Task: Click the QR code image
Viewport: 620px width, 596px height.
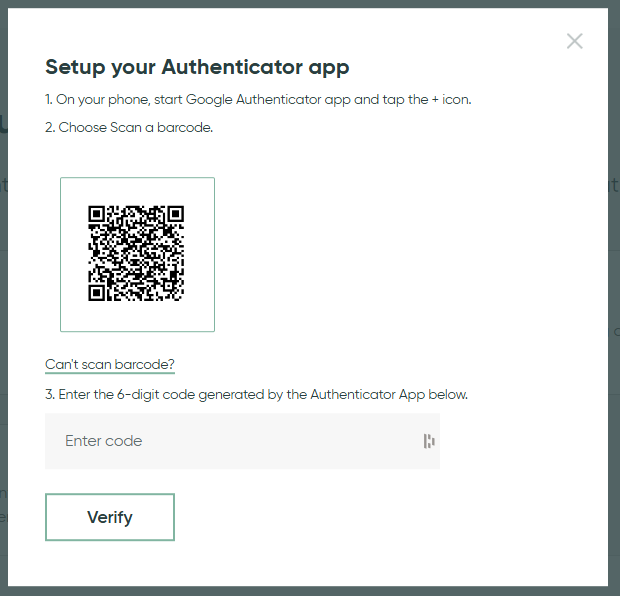Action: 137,254
